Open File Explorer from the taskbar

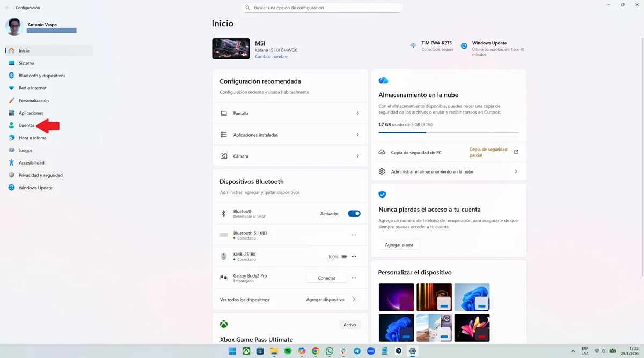(274, 352)
